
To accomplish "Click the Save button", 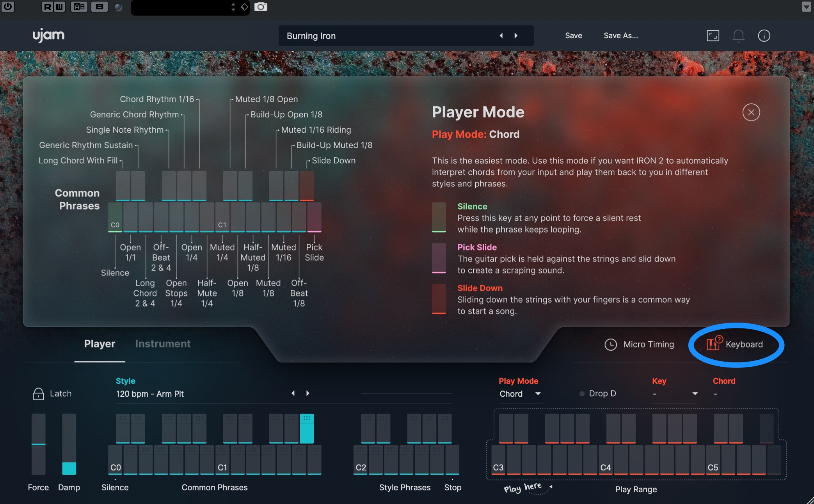I will click(574, 35).
